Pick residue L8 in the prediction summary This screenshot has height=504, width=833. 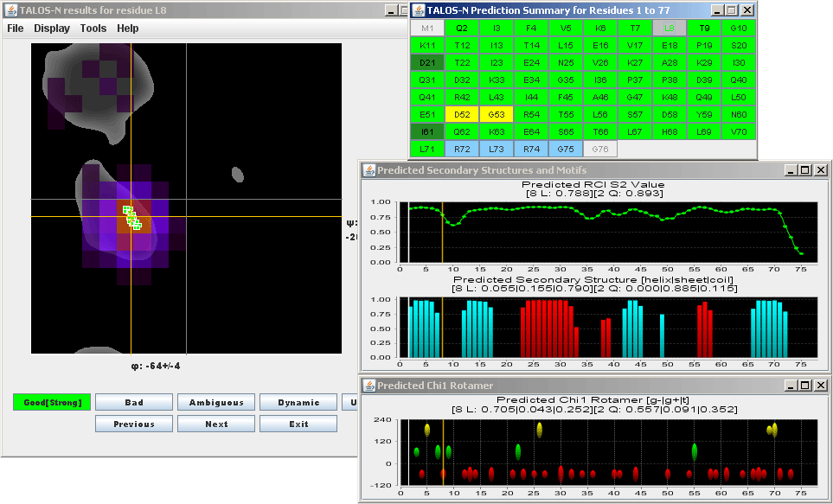pos(670,29)
